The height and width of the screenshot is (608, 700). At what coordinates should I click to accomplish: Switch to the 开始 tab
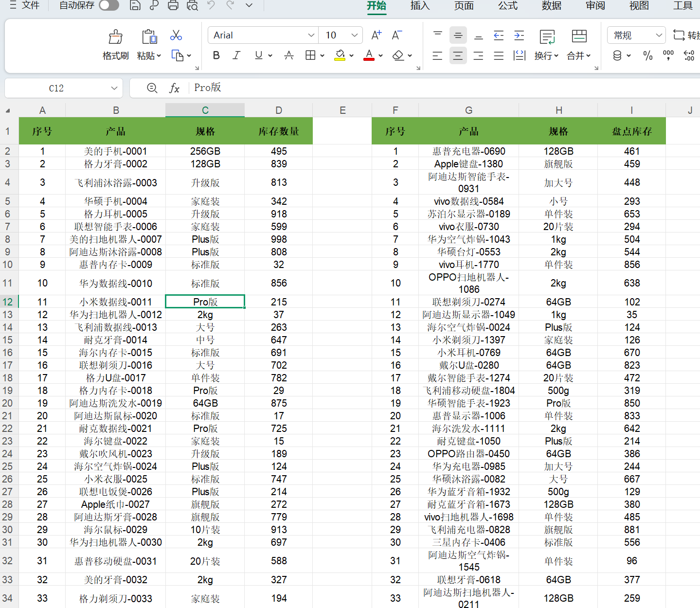coord(377,6)
